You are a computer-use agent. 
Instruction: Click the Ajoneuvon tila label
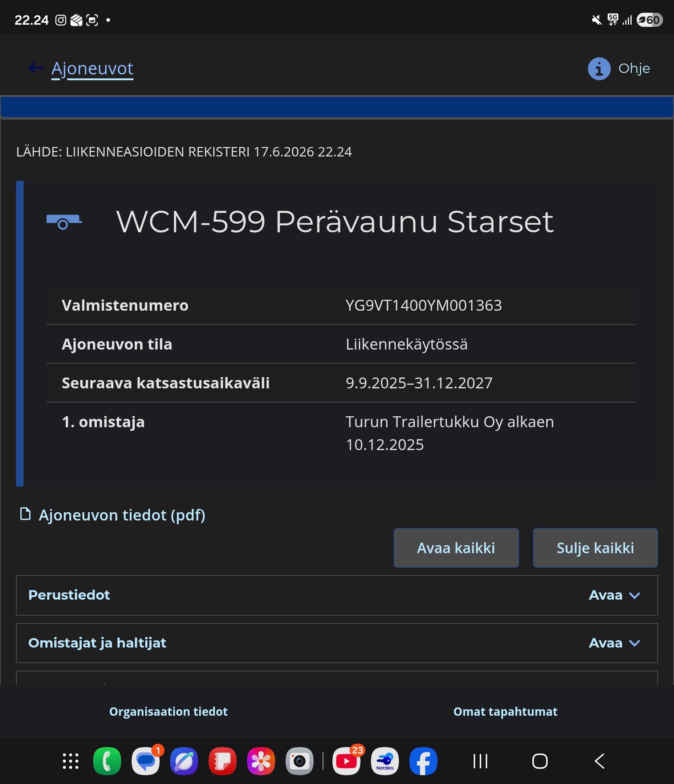(117, 344)
